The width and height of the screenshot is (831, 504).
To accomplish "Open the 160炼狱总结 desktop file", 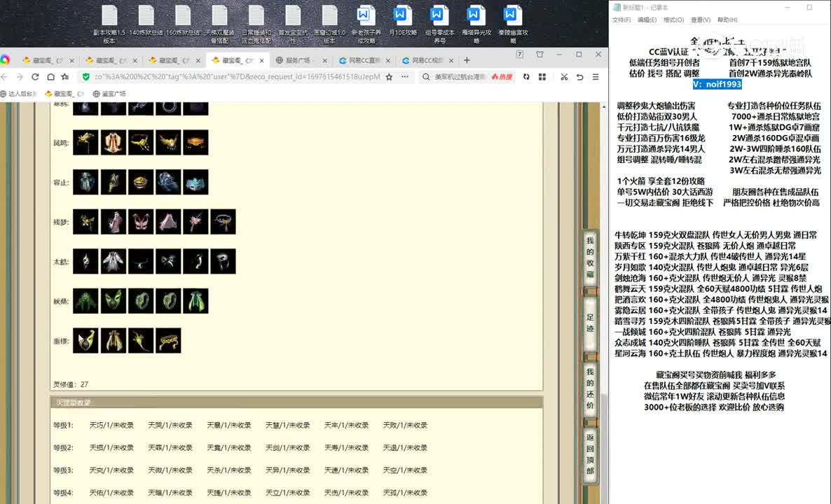I will (183, 21).
